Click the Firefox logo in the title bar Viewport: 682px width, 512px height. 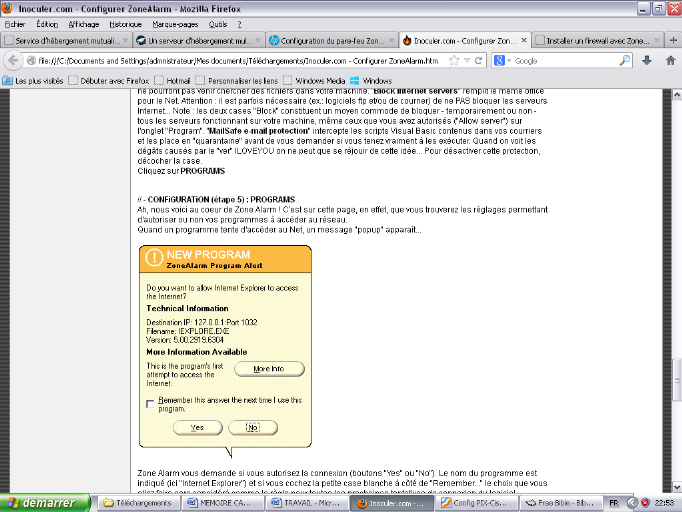coord(7,8)
